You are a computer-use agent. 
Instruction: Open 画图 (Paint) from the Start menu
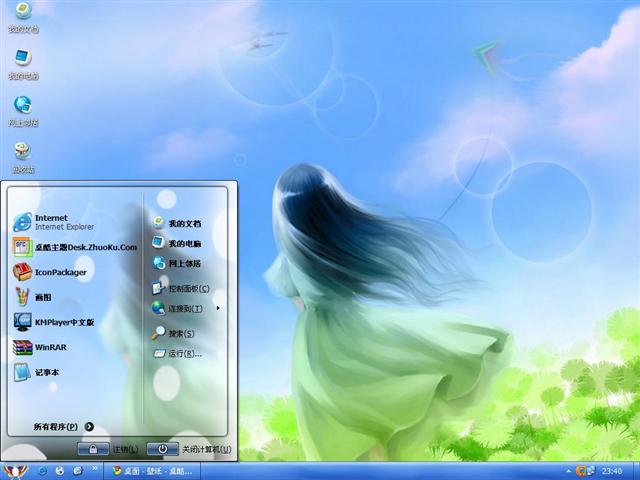40,297
